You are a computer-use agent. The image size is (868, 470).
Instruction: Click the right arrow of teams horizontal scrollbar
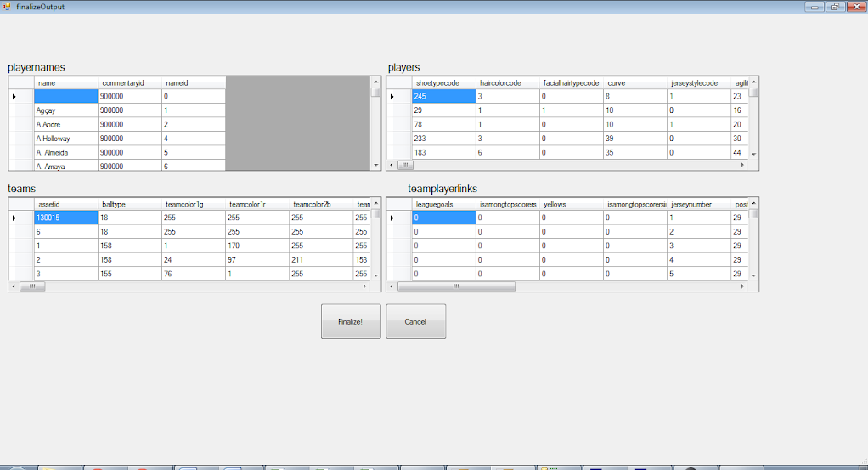click(x=365, y=286)
